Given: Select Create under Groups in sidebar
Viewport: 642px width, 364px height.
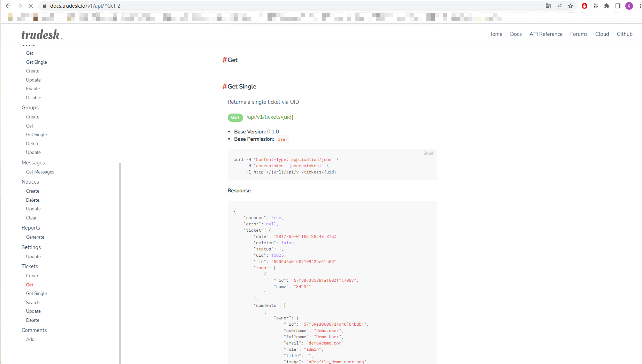Looking at the screenshot, I should [33, 117].
